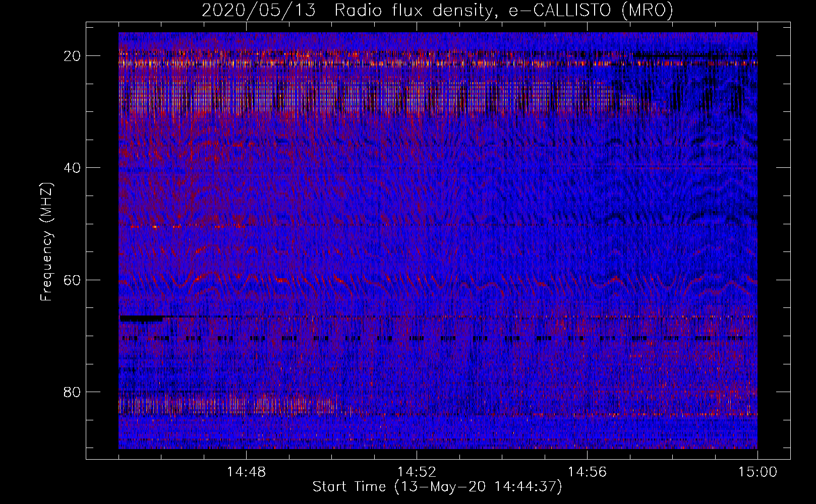Click the frequency tick label '40'
Viewport: 816px width, 504px height.
pos(73,167)
